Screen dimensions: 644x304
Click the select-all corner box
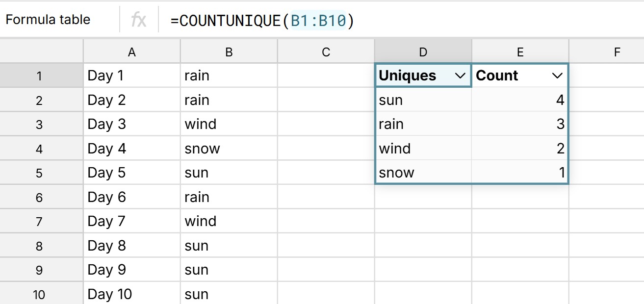coord(41,52)
